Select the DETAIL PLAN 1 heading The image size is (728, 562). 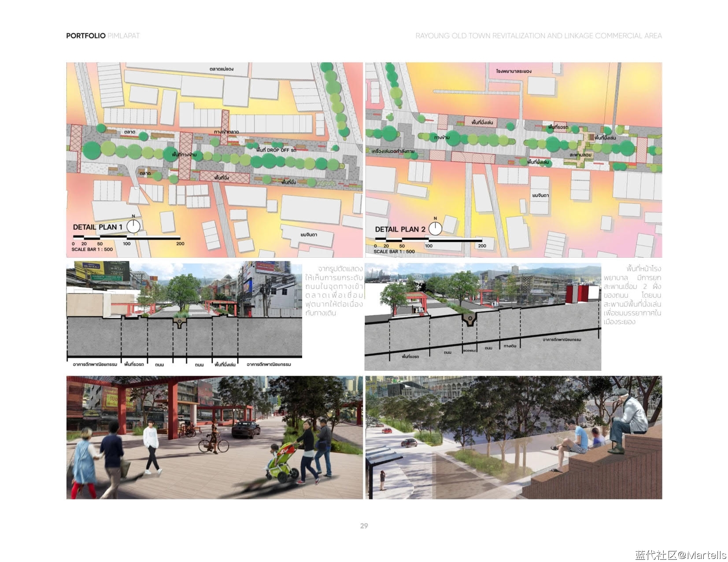pyautogui.click(x=98, y=227)
